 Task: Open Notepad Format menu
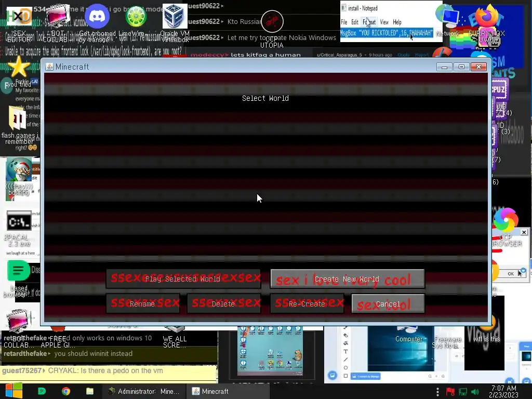(369, 22)
